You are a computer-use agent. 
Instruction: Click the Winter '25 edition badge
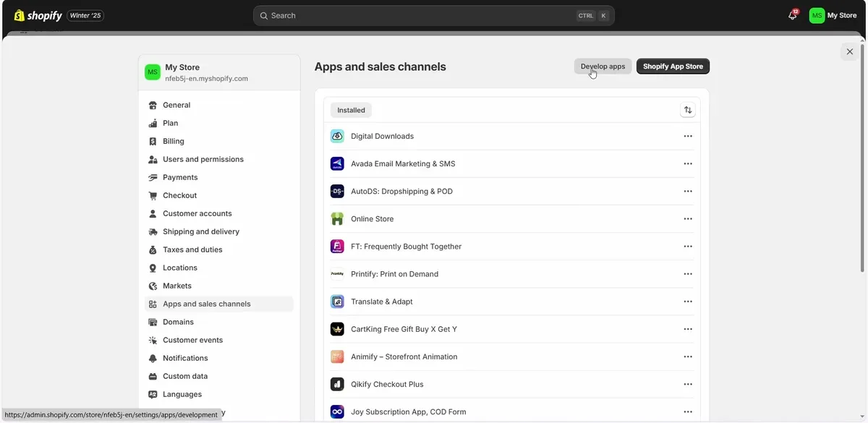click(x=85, y=15)
